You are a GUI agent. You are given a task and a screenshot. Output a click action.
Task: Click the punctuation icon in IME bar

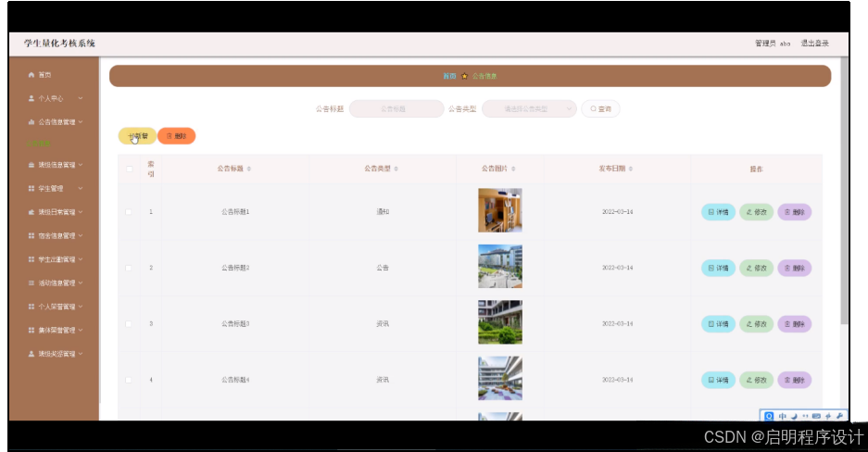(x=805, y=416)
